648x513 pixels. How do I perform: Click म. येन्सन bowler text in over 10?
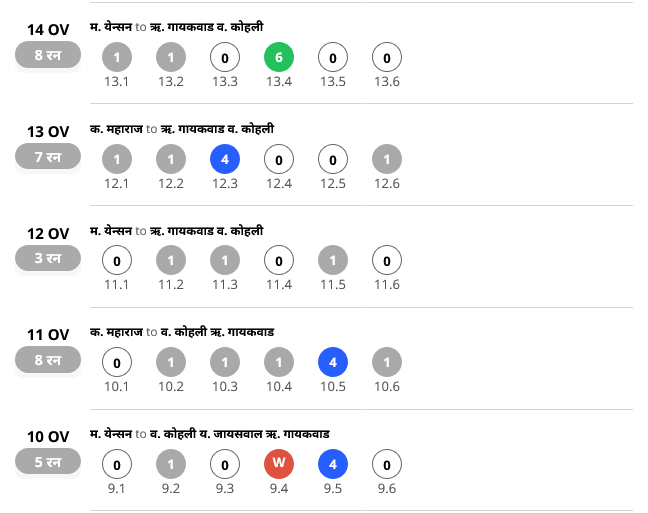click(x=111, y=434)
